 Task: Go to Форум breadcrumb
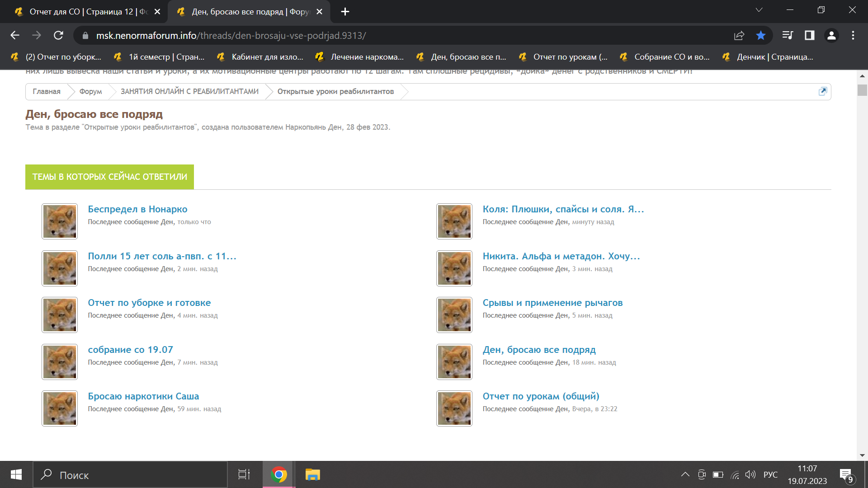point(90,91)
